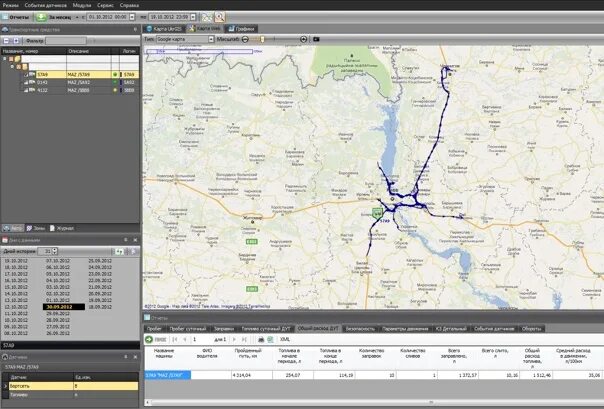Viewport: 604px width, 409px height.
Task: Toggle the checkbox for vehicle 5749
Action: point(26,74)
